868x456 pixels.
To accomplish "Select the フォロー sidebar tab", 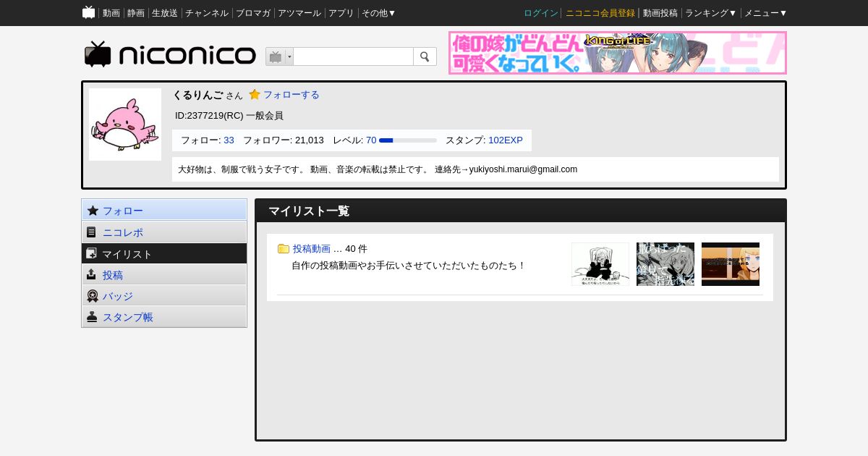I will coord(164,211).
